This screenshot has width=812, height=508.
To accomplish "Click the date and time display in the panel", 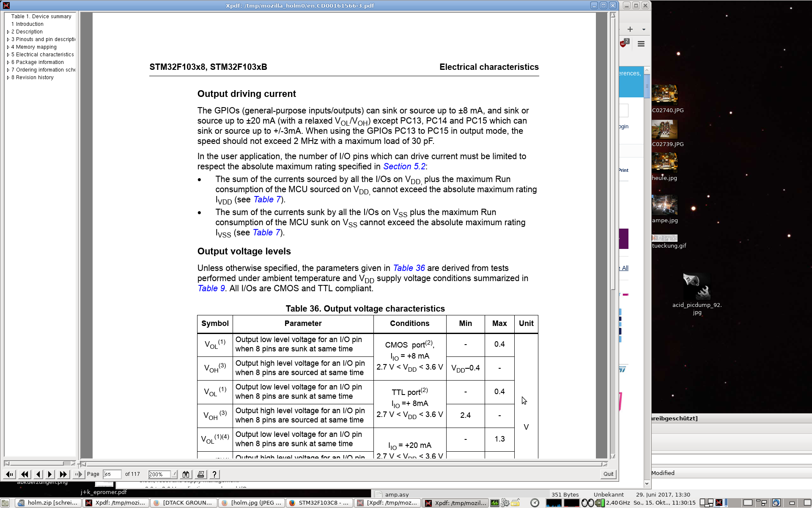I will pyautogui.click(x=664, y=503).
